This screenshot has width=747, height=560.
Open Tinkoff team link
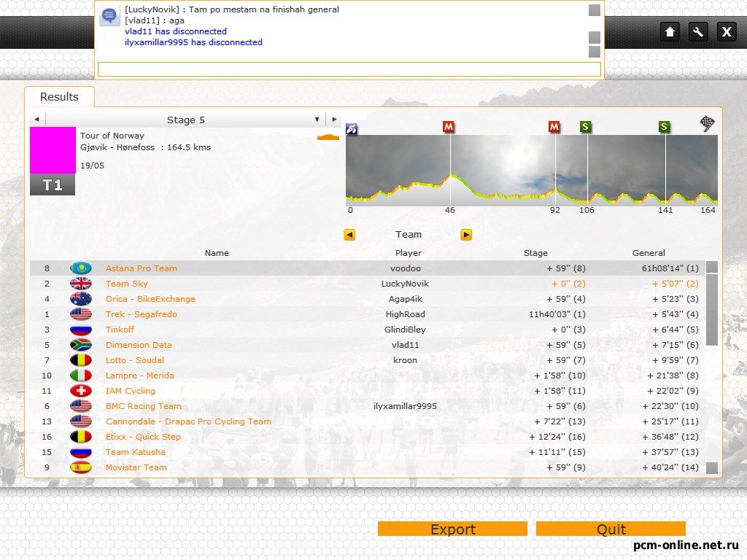coord(120,329)
